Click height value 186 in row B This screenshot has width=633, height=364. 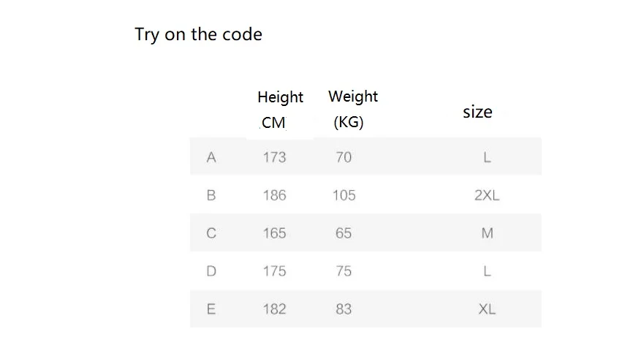[275, 195]
